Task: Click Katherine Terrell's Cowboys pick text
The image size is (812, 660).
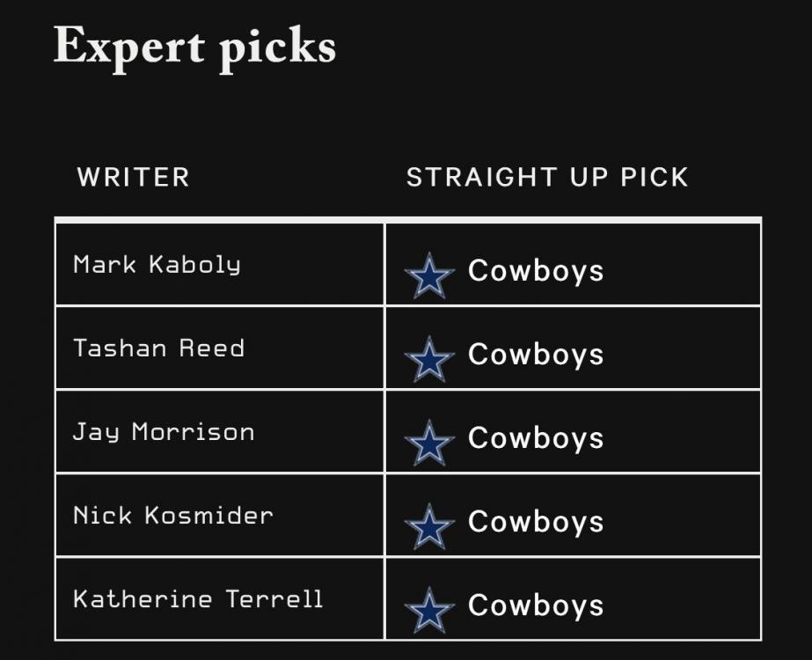Action: tap(536, 605)
